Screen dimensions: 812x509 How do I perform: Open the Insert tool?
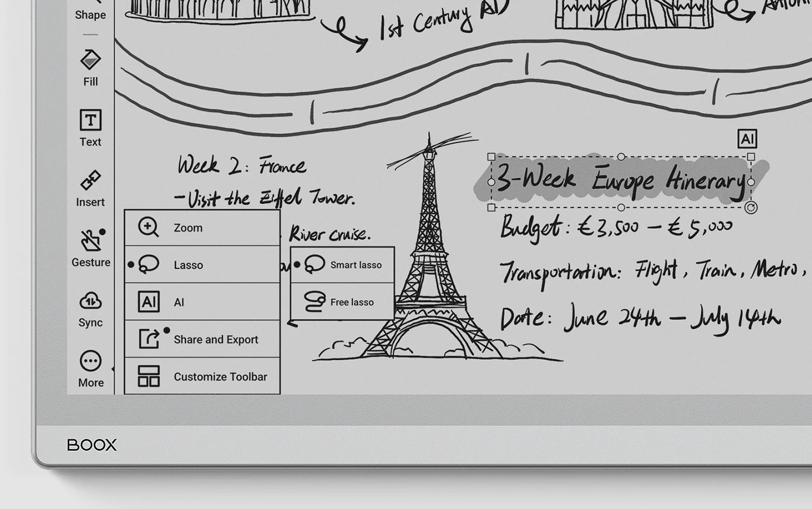[x=90, y=188]
